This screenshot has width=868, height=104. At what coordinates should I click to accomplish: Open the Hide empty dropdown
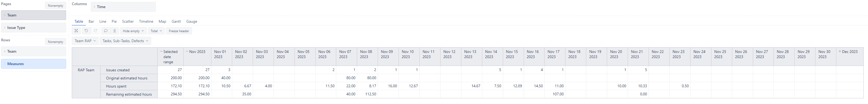(133, 31)
